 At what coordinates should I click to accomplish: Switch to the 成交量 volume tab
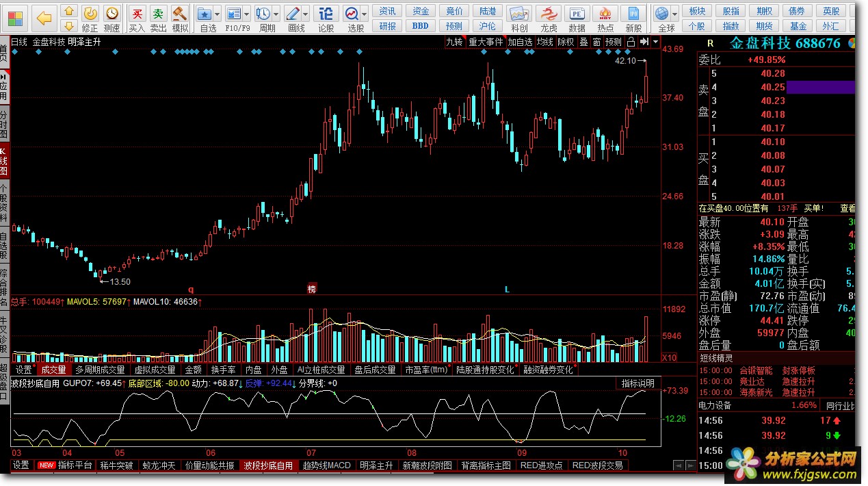(54, 370)
